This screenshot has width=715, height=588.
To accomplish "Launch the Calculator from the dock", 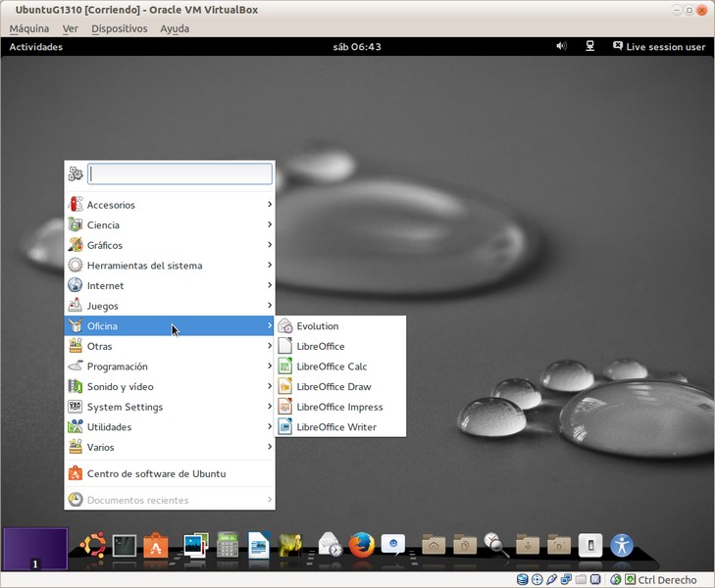I will [228, 545].
